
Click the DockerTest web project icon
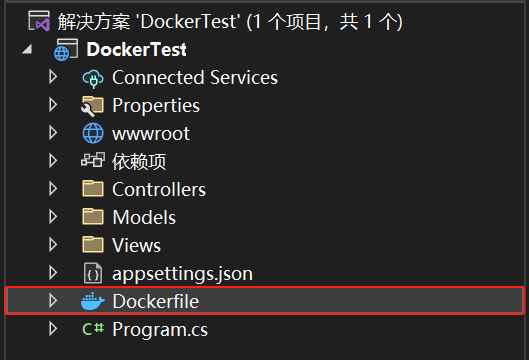(x=66, y=50)
